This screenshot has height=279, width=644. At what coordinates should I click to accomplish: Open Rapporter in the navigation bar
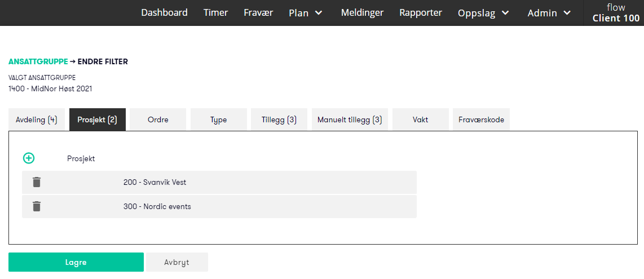click(x=421, y=12)
